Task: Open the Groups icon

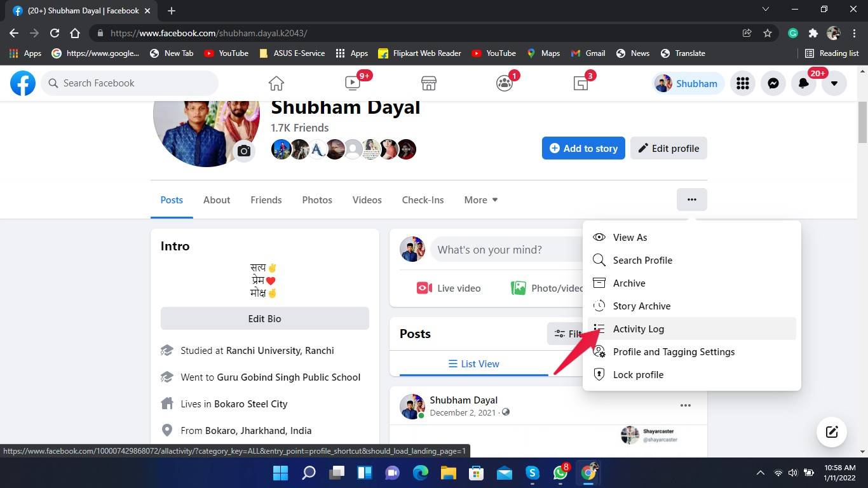Action: [x=505, y=83]
